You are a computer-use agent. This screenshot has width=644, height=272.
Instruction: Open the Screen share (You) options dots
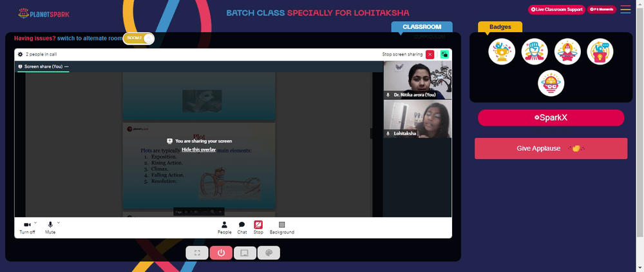(66, 66)
